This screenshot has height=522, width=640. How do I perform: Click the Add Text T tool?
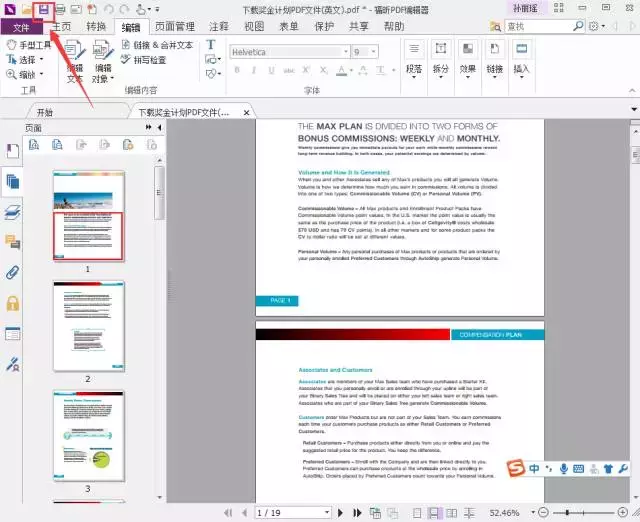211,44
